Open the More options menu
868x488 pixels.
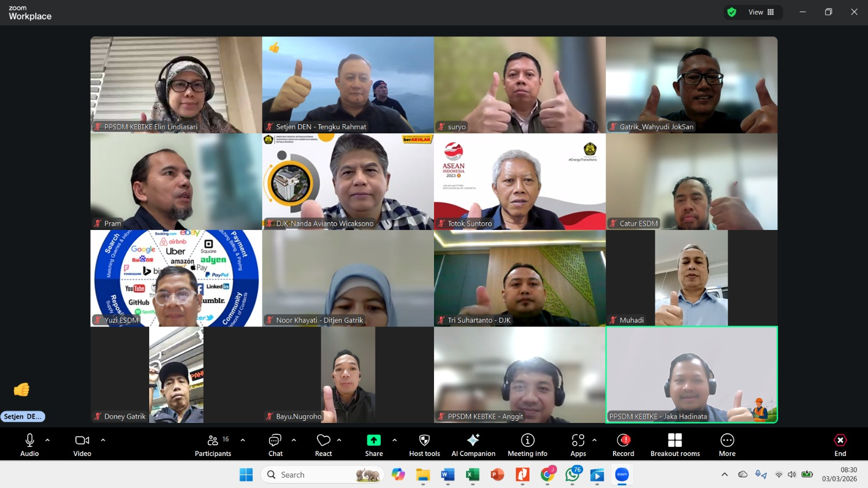[x=727, y=445]
